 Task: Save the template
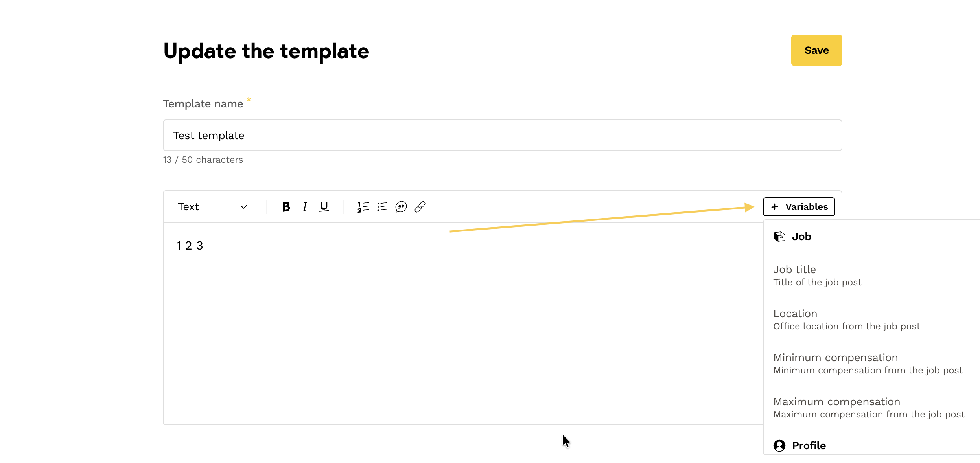point(816,50)
